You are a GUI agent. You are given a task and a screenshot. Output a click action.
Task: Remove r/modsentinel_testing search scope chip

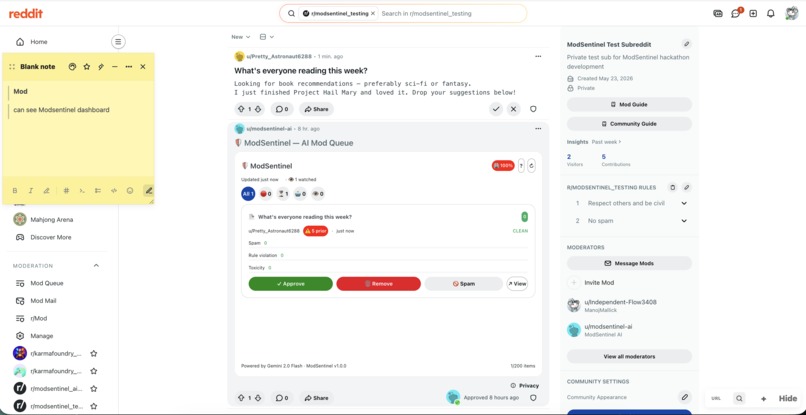[373, 13]
